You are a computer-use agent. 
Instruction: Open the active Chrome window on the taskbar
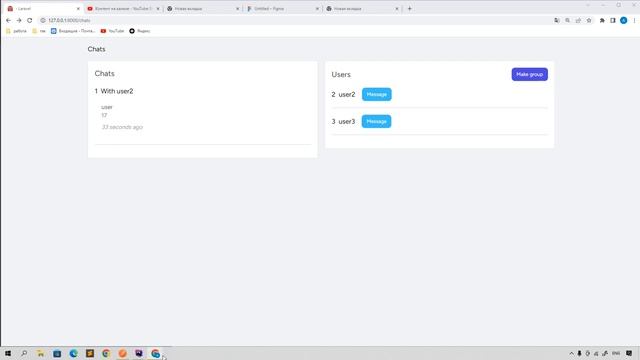pyautogui.click(x=156, y=353)
